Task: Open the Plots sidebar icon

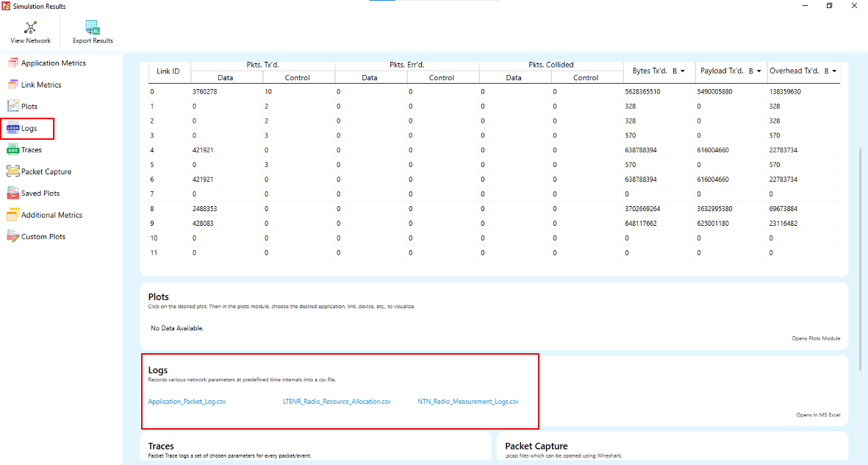Action: (x=12, y=107)
